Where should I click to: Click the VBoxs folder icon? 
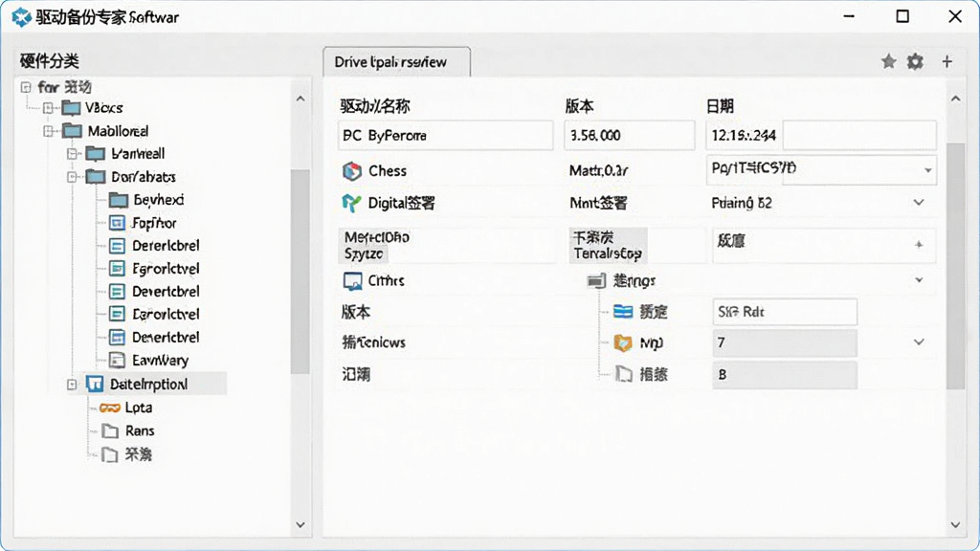pyautogui.click(x=71, y=108)
